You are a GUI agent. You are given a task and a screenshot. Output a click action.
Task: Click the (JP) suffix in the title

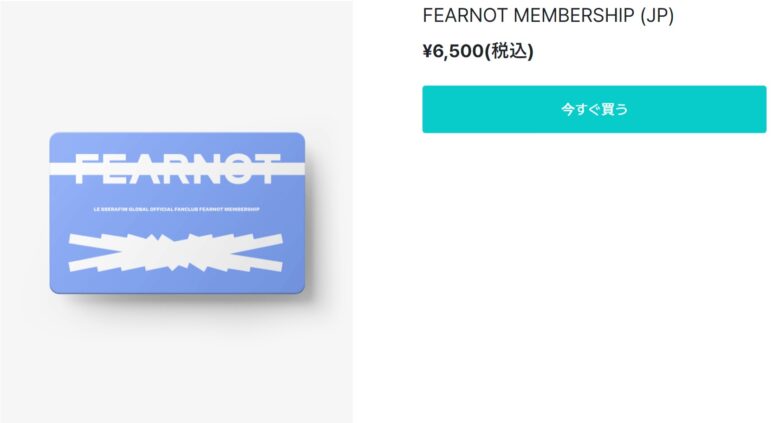657,15
